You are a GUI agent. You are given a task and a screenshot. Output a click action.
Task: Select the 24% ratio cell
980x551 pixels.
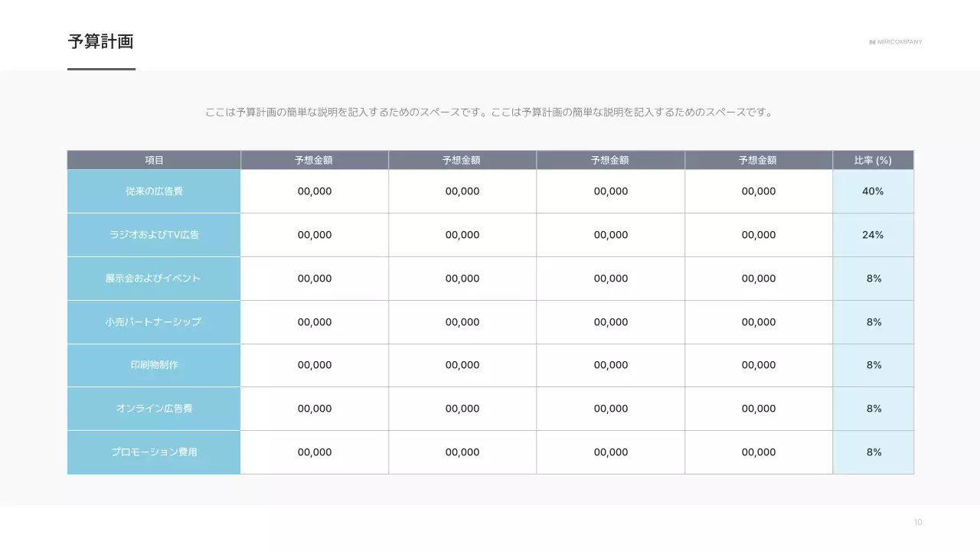pyautogui.click(x=873, y=235)
